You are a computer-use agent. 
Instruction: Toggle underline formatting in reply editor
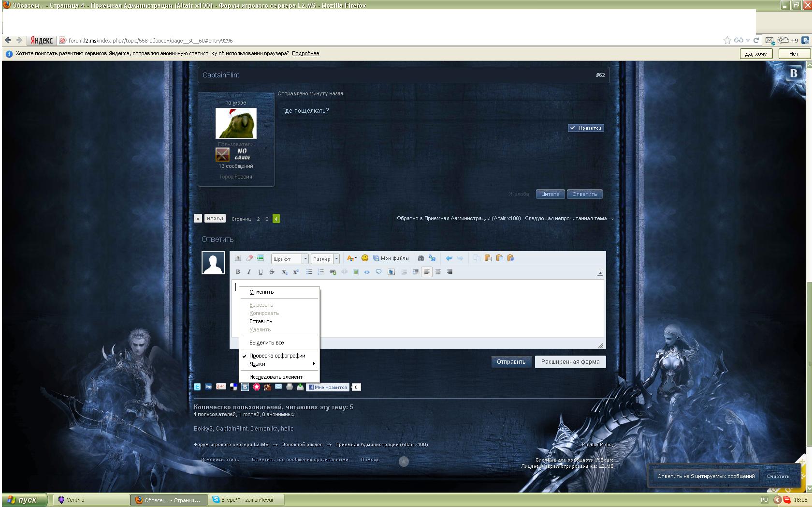(x=261, y=272)
